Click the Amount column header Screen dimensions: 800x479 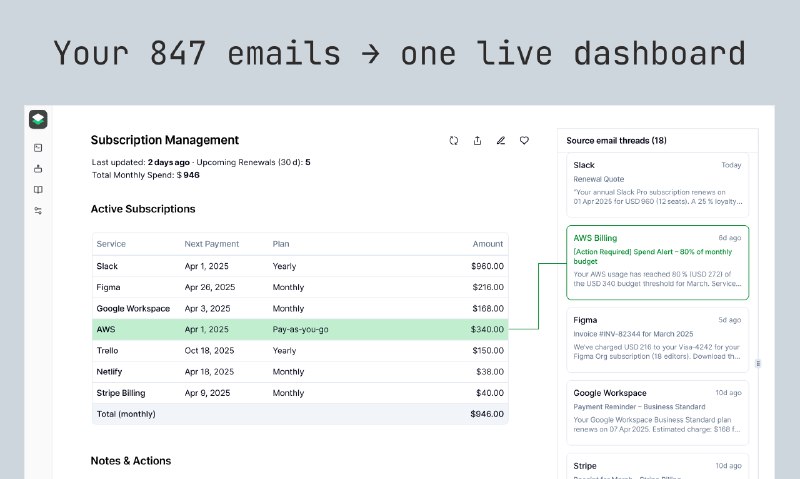click(x=488, y=244)
